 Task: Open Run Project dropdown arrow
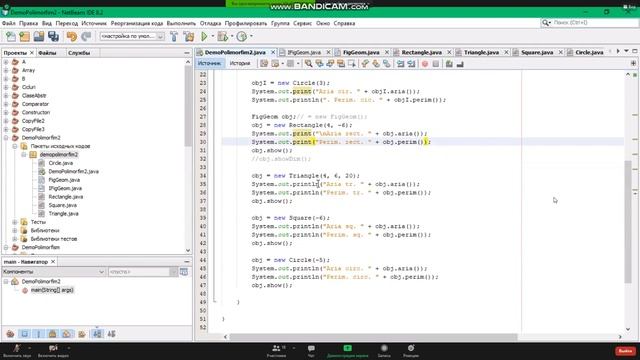tap(213, 36)
